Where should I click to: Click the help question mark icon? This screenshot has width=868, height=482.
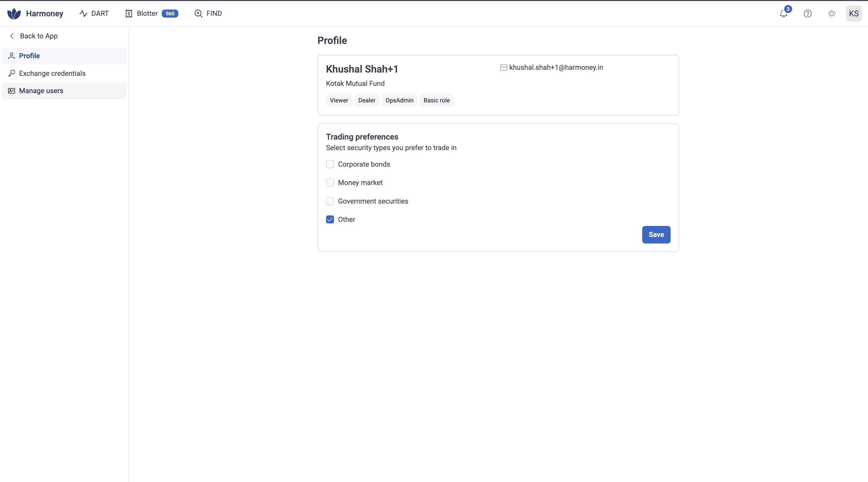pos(807,14)
